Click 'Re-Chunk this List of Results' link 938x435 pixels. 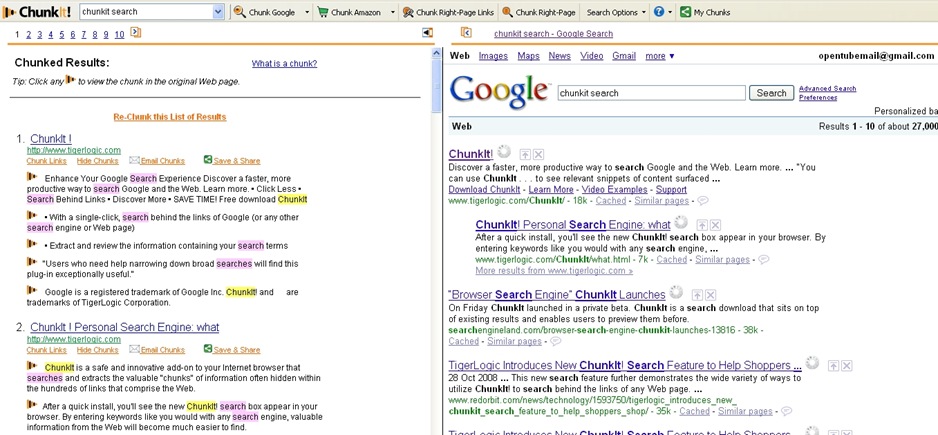pyautogui.click(x=170, y=117)
